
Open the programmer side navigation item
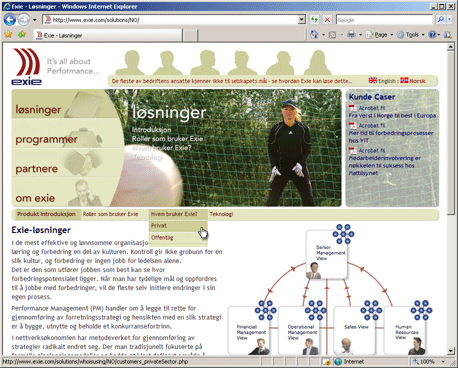pos(46,139)
